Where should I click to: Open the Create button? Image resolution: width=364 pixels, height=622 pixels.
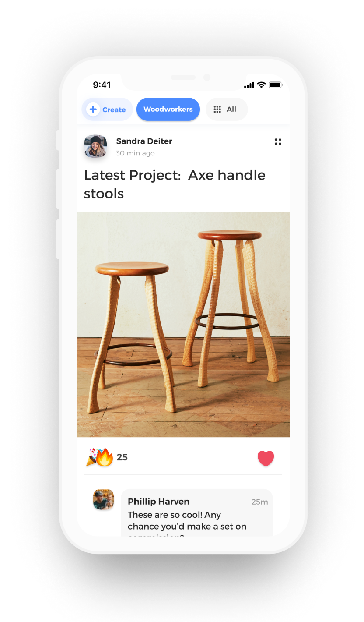pos(107,110)
